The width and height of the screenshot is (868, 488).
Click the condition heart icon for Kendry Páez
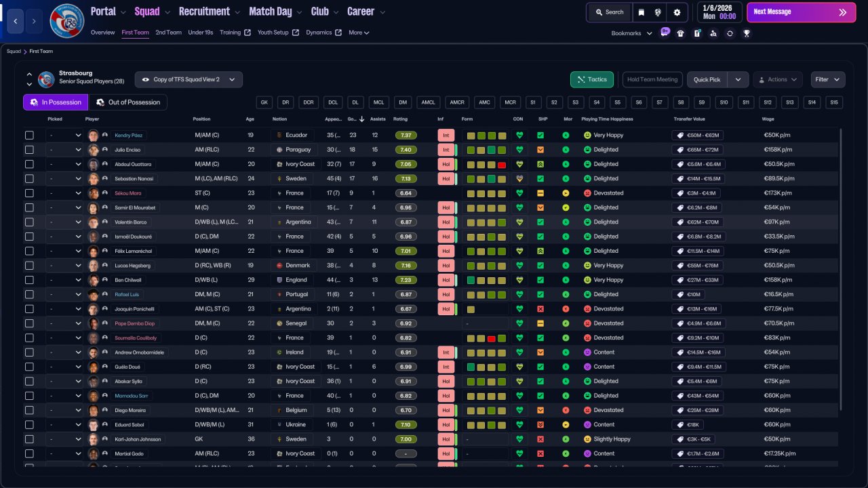point(519,135)
